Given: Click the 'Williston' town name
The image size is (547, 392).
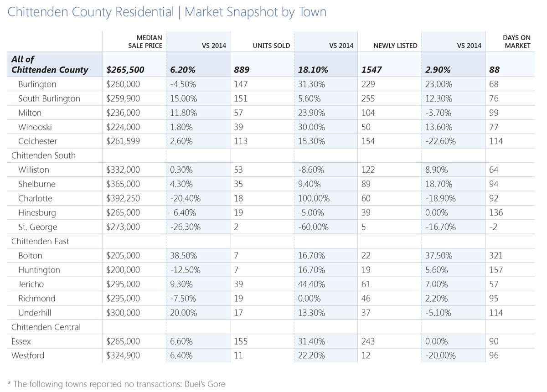Looking at the screenshot, I should pyautogui.click(x=34, y=170).
